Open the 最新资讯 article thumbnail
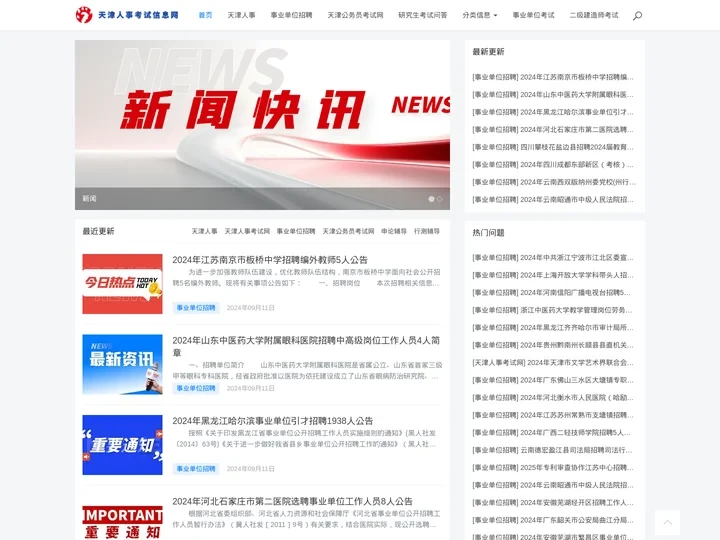720x540 pixels. click(123, 364)
